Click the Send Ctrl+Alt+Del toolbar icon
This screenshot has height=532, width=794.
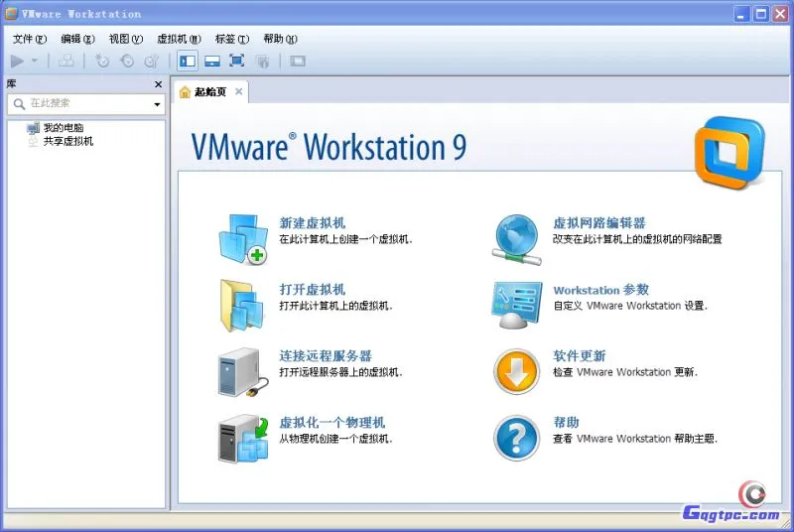pos(66,62)
